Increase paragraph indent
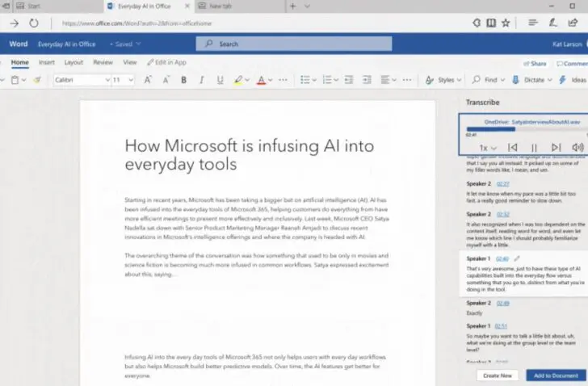 pyautogui.click(x=367, y=80)
